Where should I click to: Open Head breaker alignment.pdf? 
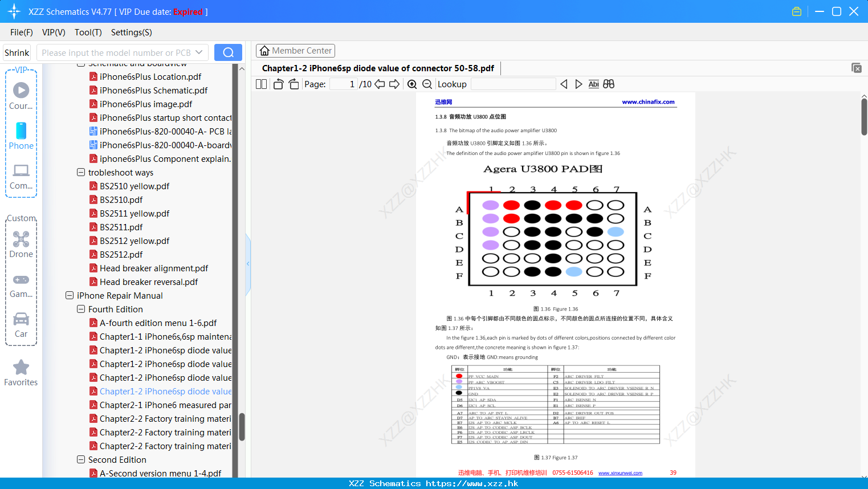(x=154, y=268)
